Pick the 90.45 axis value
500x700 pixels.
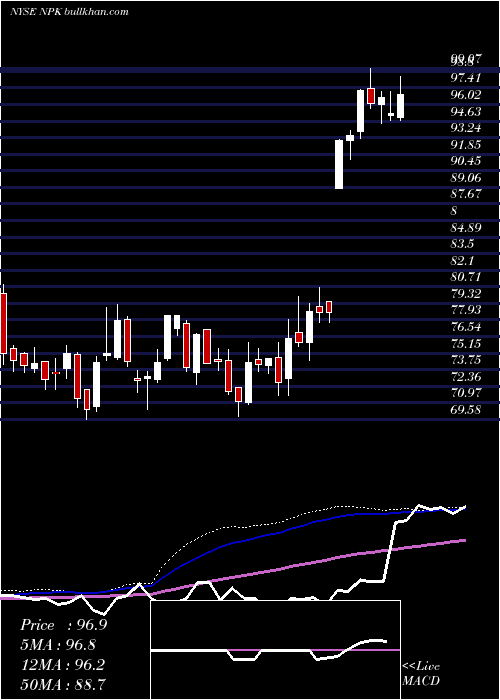[466, 161]
